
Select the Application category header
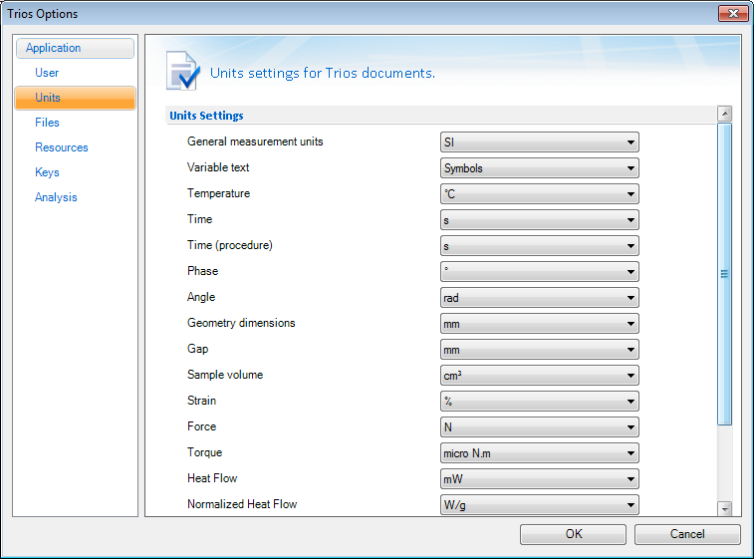tap(75, 48)
